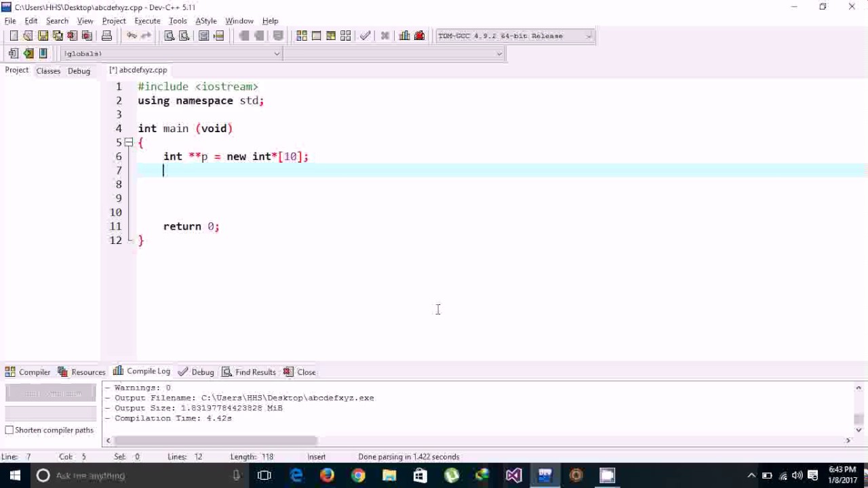
Task: Open the Search menu
Action: pyautogui.click(x=57, y=21)
